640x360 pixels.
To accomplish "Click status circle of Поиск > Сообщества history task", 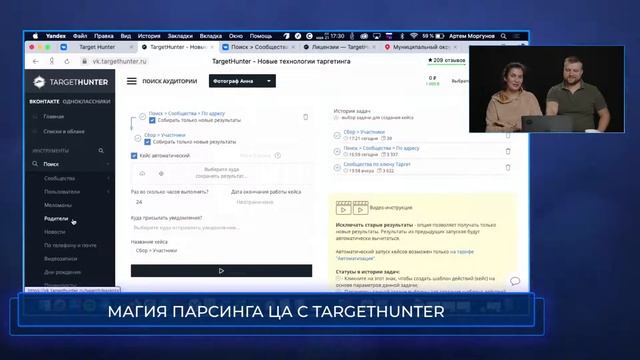I will pyautogui.click(x=337, y=151).
